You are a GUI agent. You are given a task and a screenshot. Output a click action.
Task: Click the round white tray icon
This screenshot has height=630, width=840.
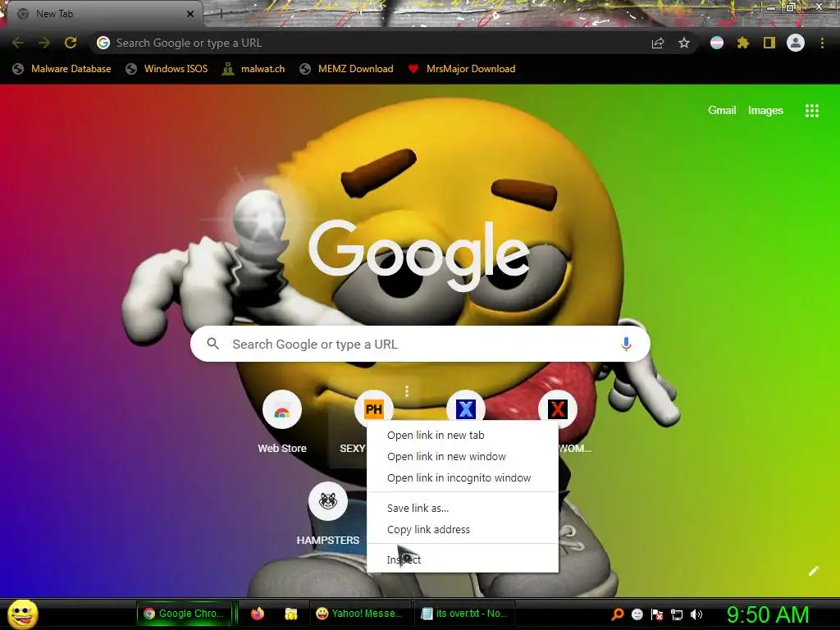point(637,614)
